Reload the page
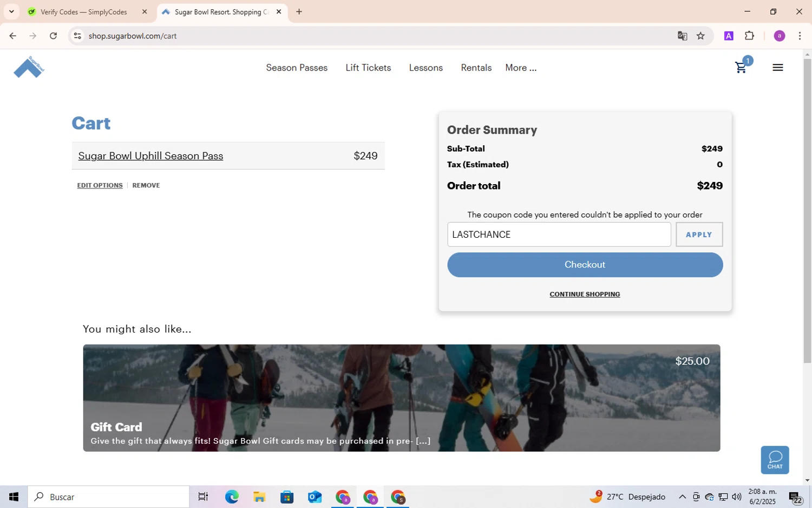The height and width of the screenshot is (508, 812). 53,36
